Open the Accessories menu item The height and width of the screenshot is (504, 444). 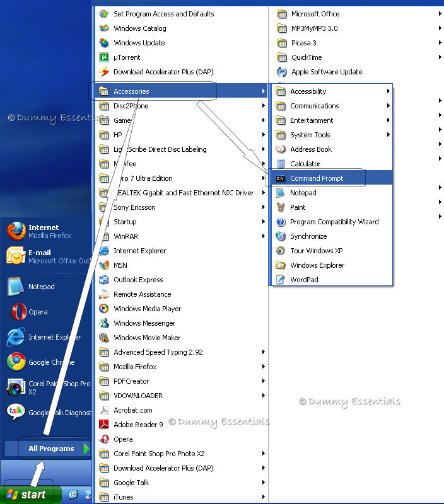click(182, 91)
